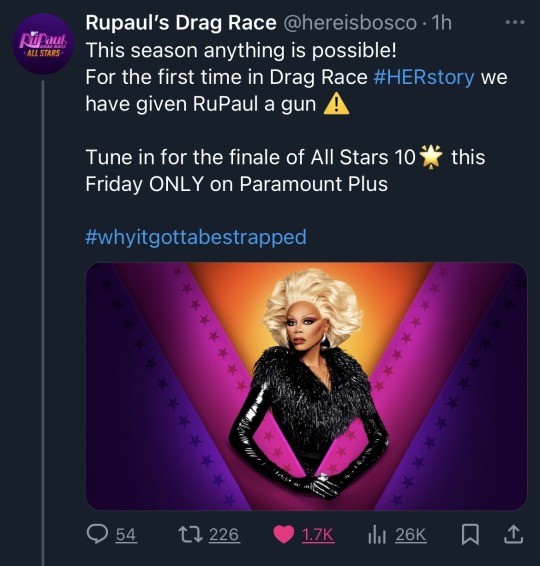Image resolution: width=540 pixels, height=566 pixels.
Task: Click the glowing star emoji after All Stars 10
Action: pyautogui.click(x=431, y=157)
